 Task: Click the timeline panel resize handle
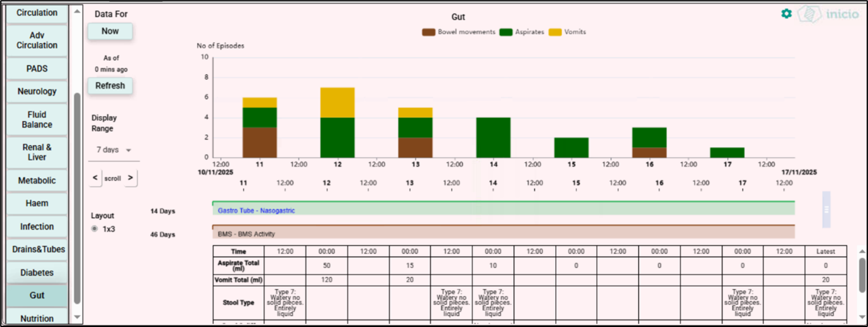click(826, 209)
